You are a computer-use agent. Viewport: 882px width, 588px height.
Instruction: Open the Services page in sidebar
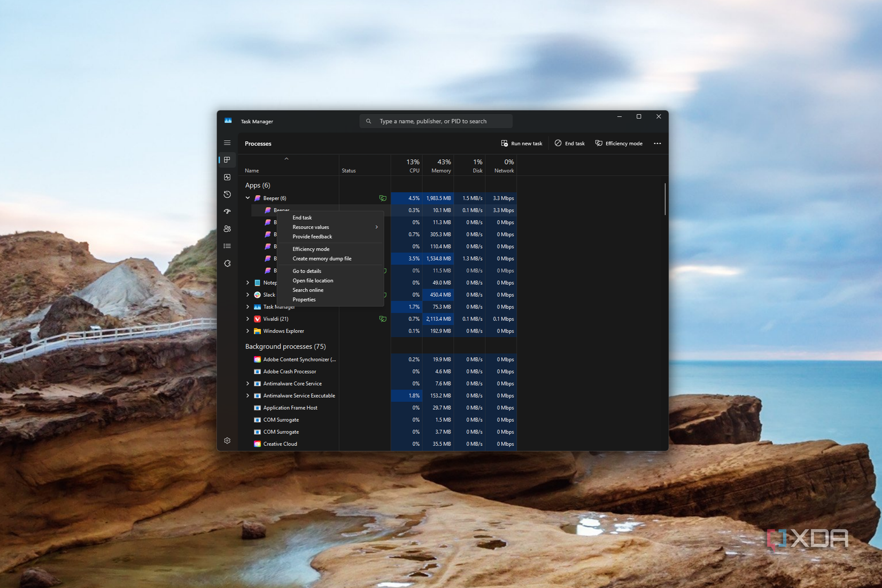[227, 263]
